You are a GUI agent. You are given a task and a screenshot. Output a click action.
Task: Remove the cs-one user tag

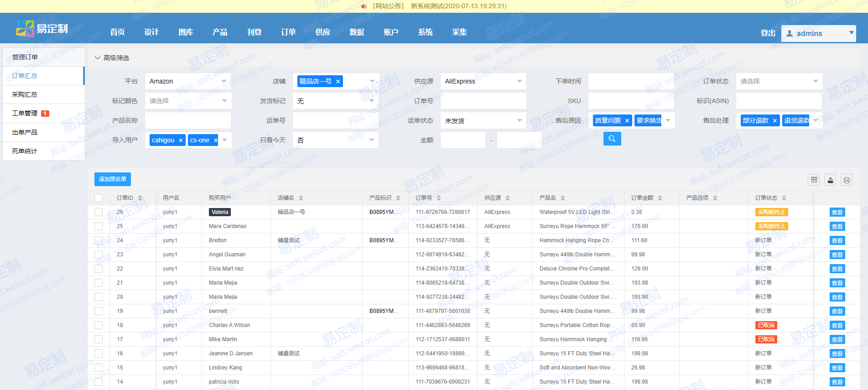pyautogui.click(x=216, y=140)
